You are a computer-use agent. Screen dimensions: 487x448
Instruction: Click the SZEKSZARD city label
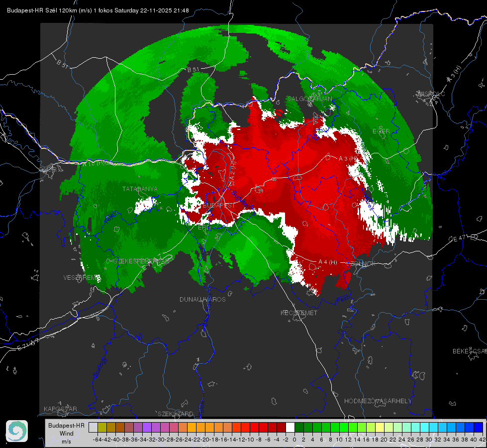coord(176,414)
